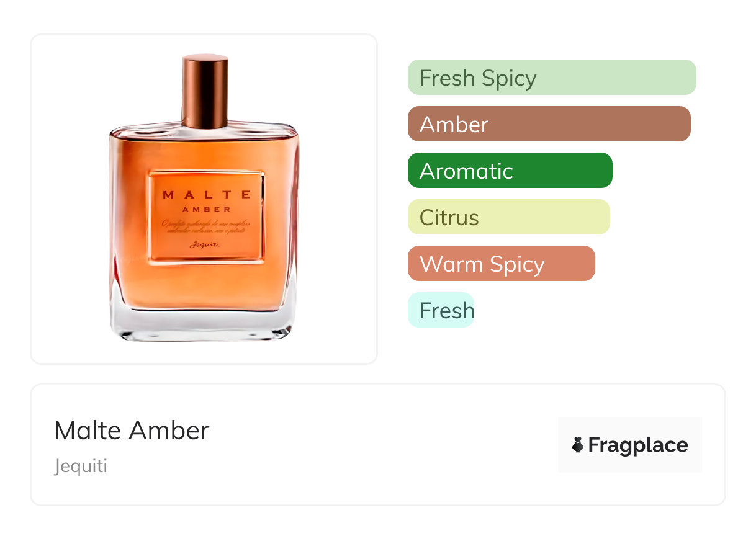This screenshot has width=756, height=536.
Task: Open the Malte Amber product title
Action: [x=132, y=430]
